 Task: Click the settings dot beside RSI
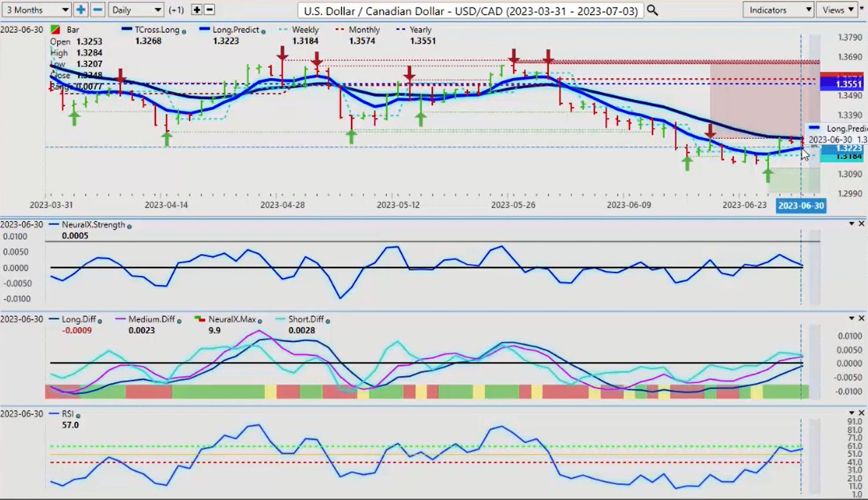78,415
